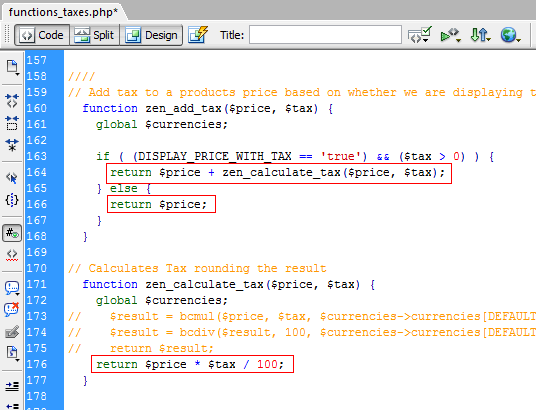The image size is (536, 410).
Task: Toggle the Live Data view lightning icon
Action: (x=198, y=35)
